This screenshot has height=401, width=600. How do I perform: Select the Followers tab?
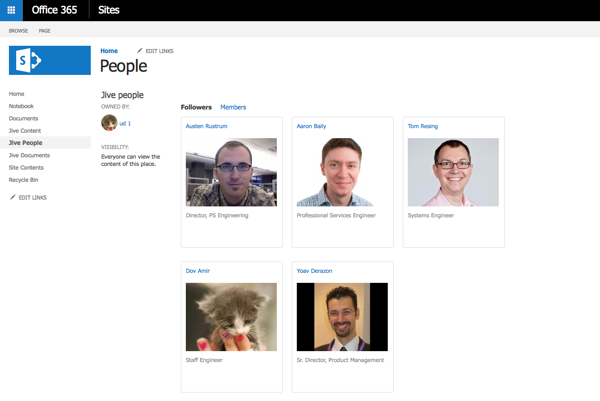196,107
